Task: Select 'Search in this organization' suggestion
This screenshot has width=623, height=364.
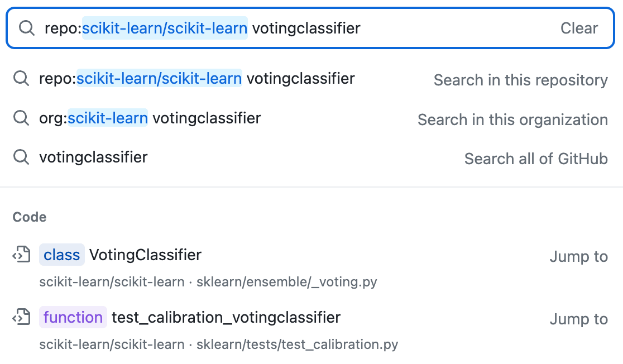Action: 310,118
